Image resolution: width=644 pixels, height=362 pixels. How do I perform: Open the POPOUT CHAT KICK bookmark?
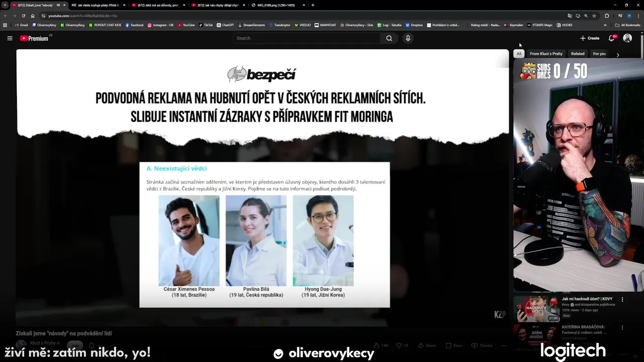coord(105,25)
